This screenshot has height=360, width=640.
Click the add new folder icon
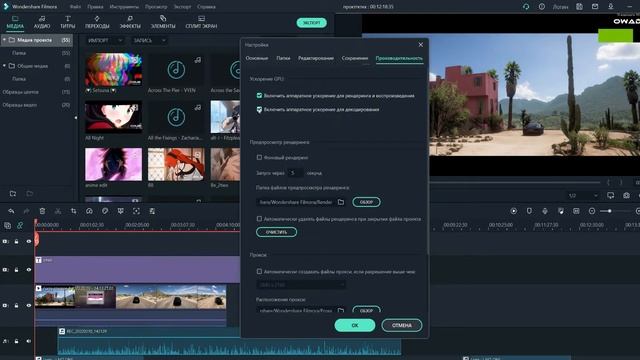click(x=13, y=194)
